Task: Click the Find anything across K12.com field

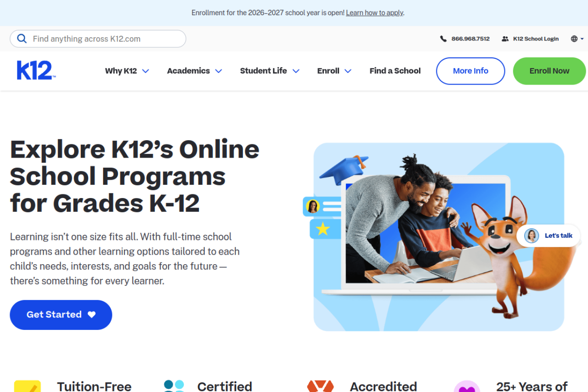Action: click(98, 39)
